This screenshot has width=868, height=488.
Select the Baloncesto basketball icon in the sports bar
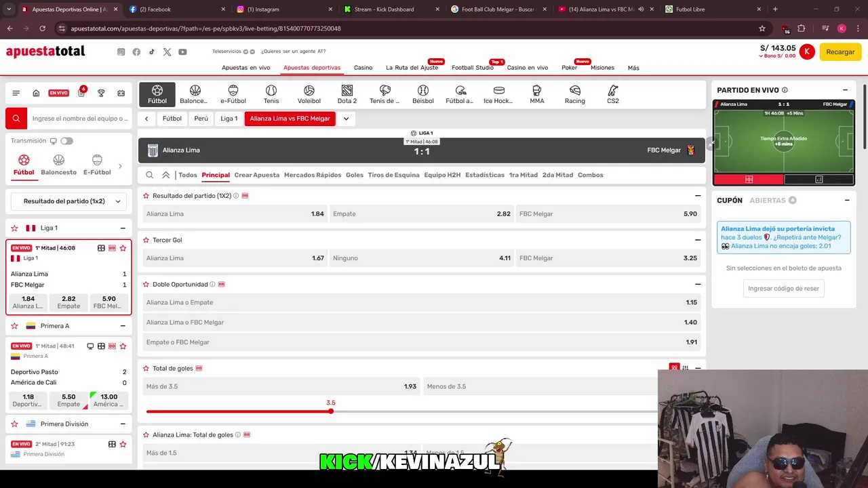(x=195, y=95)
